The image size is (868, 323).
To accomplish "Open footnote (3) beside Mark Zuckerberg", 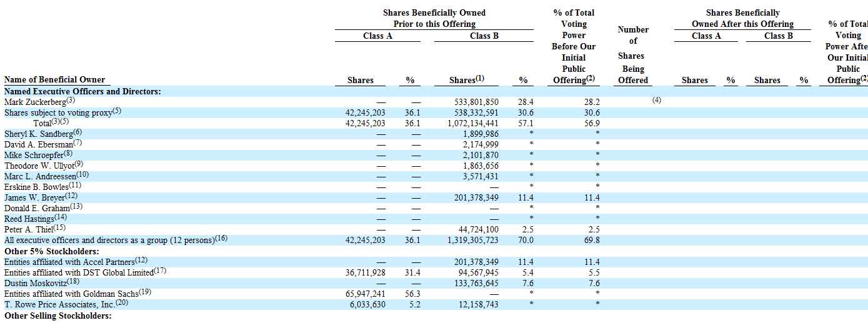I will pos(70,101).
